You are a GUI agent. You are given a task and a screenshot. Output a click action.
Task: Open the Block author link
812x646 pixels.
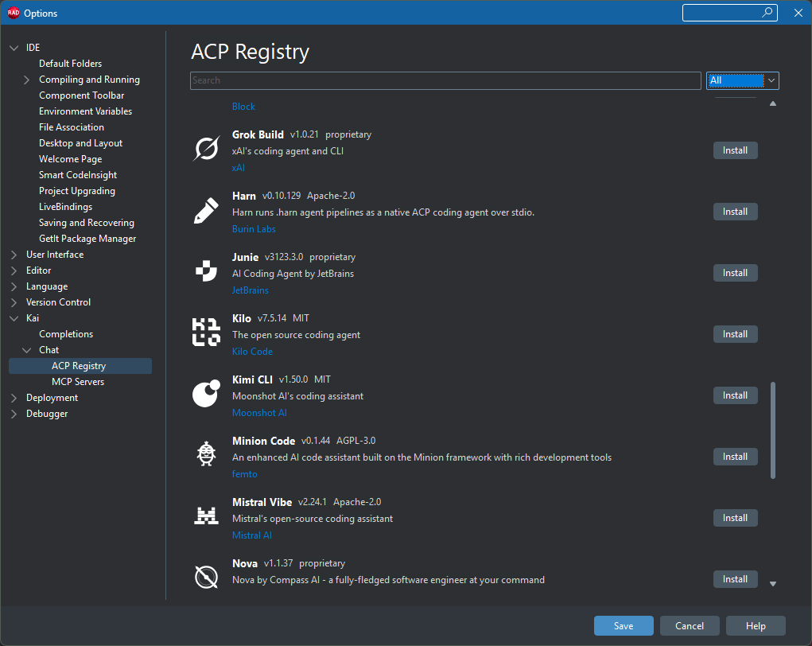243,106
